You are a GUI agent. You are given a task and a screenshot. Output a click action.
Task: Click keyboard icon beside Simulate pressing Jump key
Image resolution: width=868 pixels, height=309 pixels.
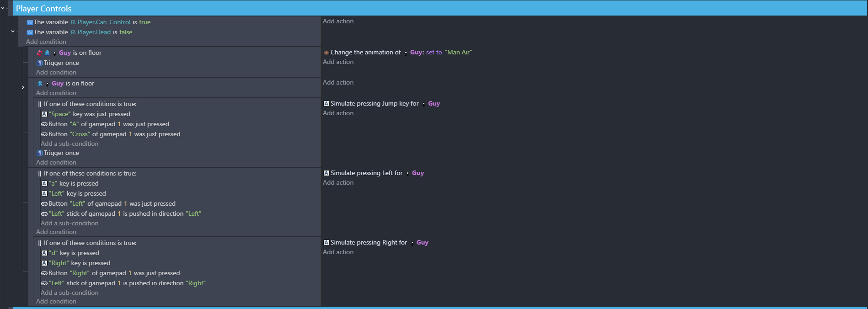[327, 104]
